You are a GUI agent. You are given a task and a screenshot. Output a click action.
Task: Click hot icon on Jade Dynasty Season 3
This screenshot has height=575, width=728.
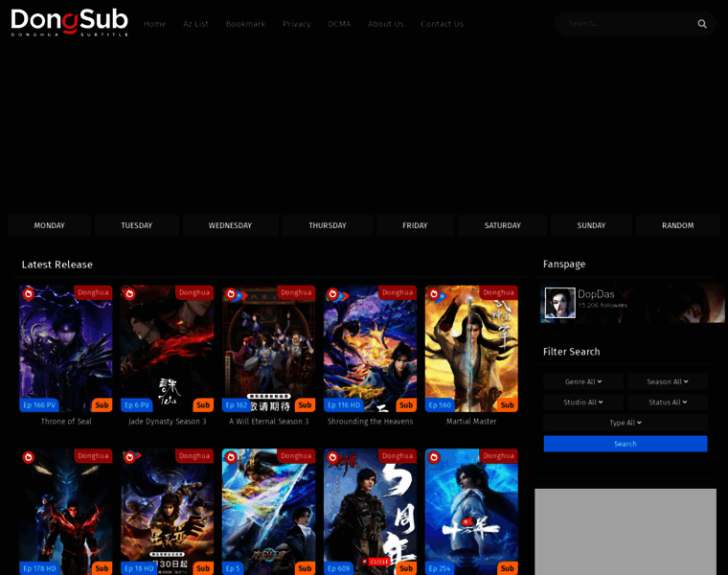pos(129,293)
